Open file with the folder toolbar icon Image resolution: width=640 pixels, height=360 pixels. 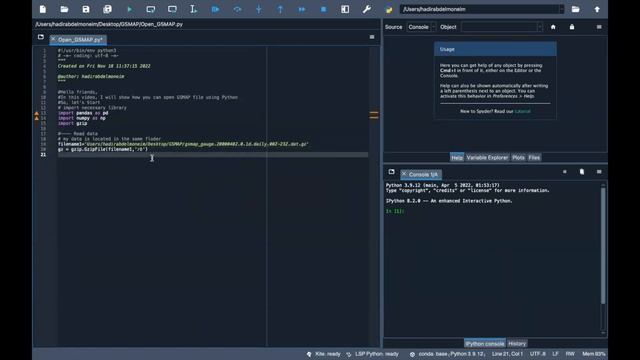point(64,9)
